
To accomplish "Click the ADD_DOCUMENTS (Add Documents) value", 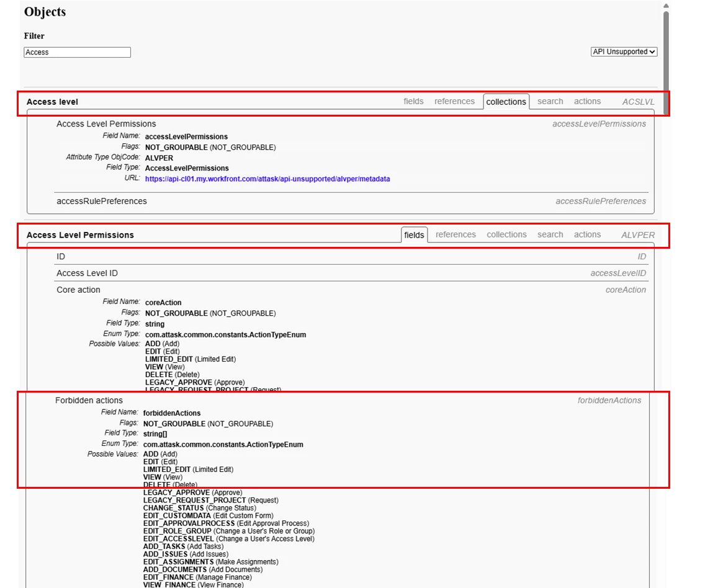I will coord(203,569).
